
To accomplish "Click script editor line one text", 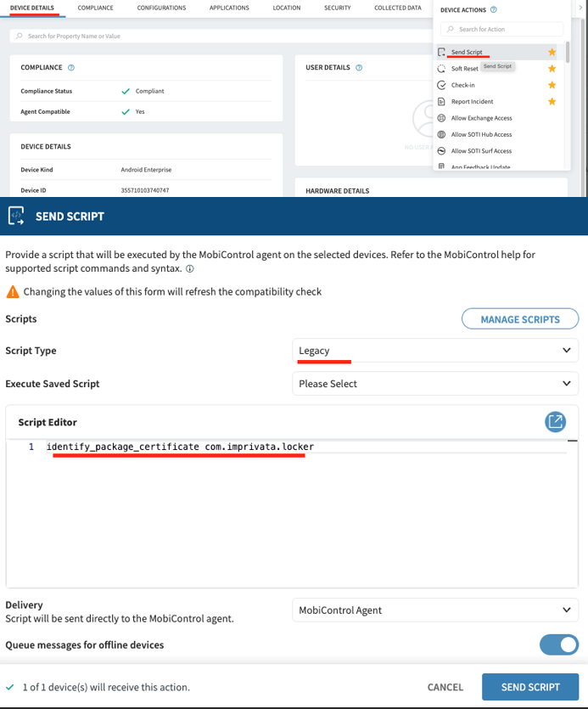I will pos(180,447).
